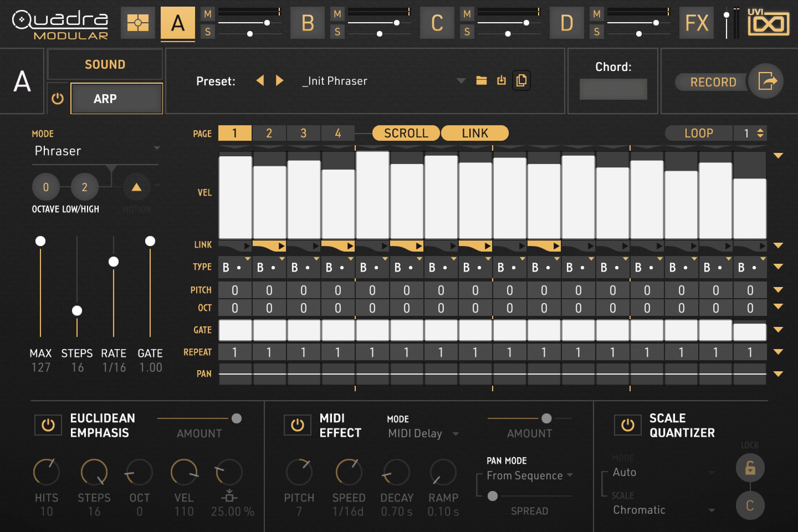Image resolution: width=798 pixels, height=532 pixels.
Task: Click the C root note icon in Scale Quantizer
Action: click(x=750, y=505)
